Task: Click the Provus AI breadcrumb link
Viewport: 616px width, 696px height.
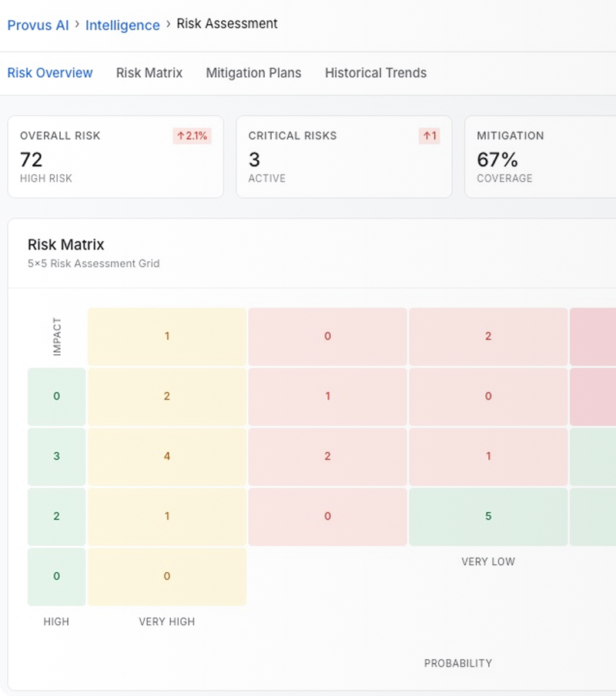Action: tap(38, 25)
